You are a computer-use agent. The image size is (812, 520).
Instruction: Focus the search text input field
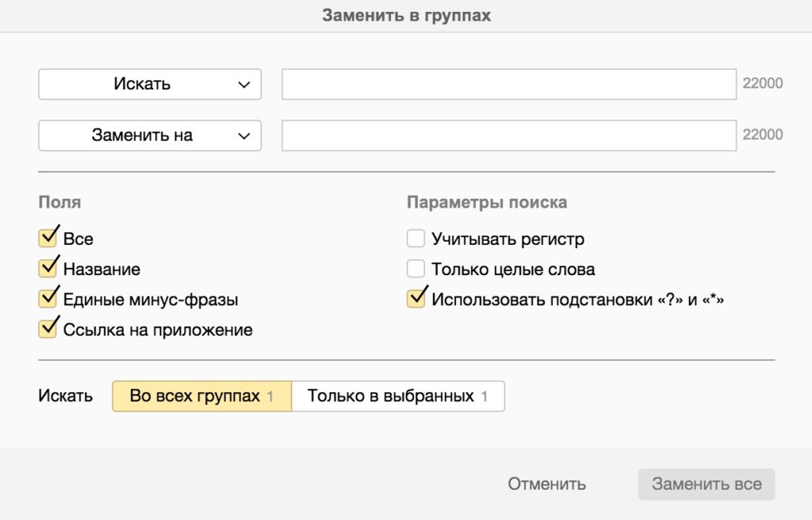[509, 84]
